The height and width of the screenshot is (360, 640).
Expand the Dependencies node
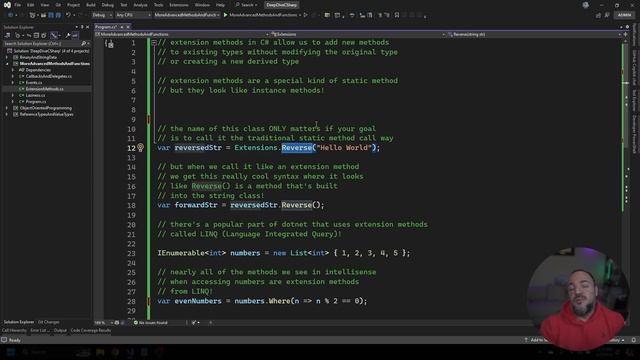(13, 70)
